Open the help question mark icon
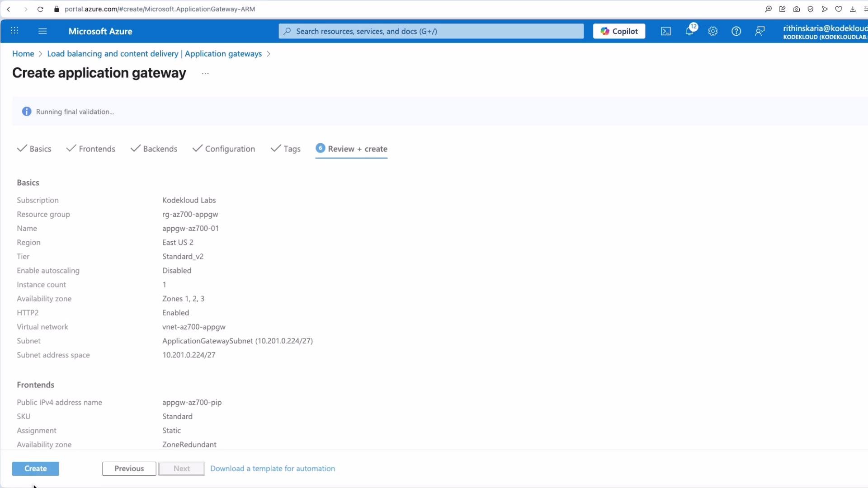The width and height of the screenshot is (868, 488). click(x=736, y=31)
